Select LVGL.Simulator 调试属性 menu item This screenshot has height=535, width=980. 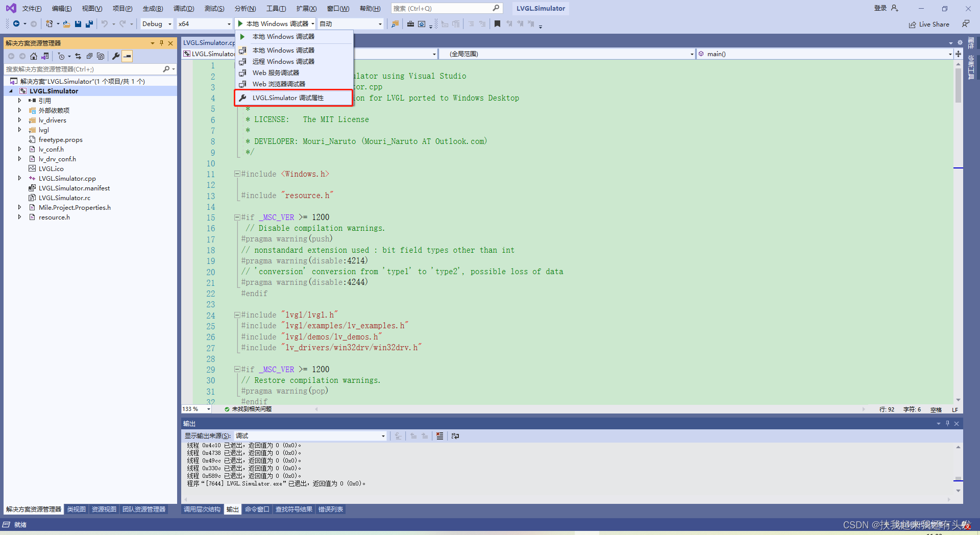pyautogui.click(x=293, y=98)
